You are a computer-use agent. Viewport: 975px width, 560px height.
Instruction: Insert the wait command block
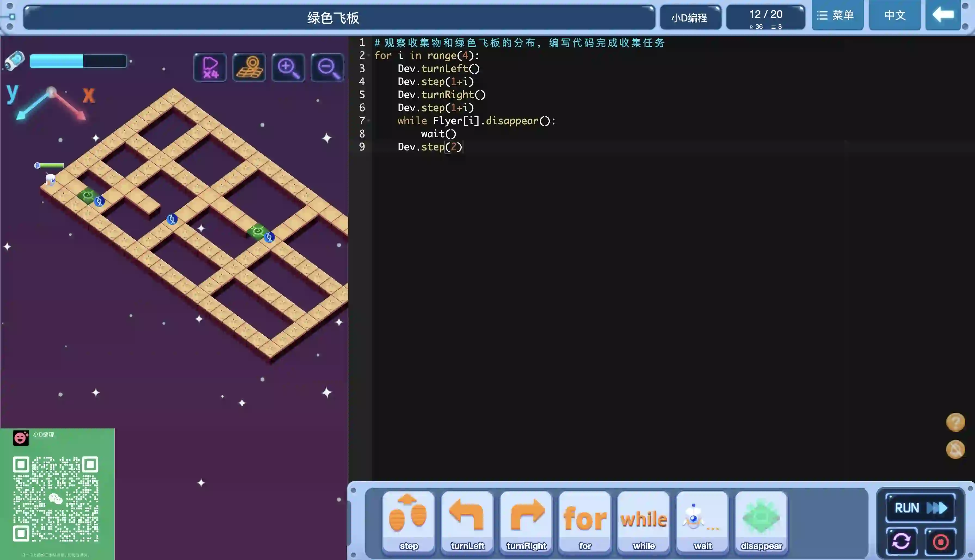[703, 521]
